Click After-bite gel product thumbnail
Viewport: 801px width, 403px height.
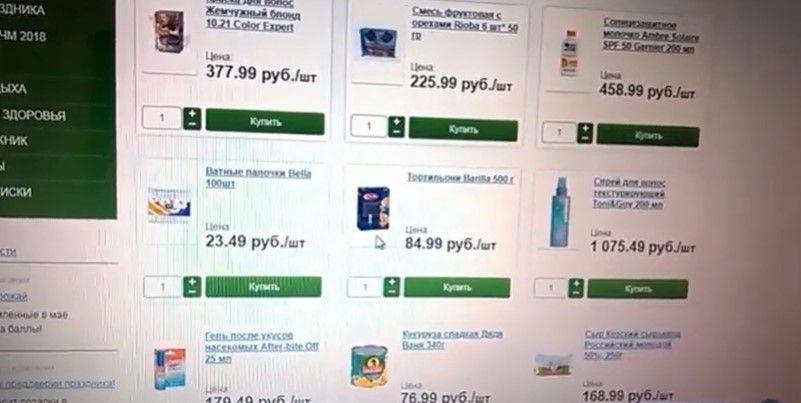tap(170, 369)
